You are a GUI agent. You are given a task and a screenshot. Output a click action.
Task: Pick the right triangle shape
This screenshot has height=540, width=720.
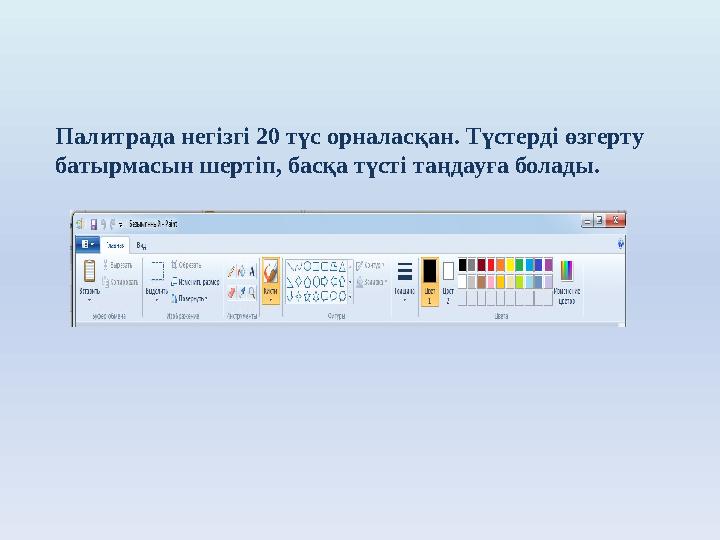tap(290, 282)
